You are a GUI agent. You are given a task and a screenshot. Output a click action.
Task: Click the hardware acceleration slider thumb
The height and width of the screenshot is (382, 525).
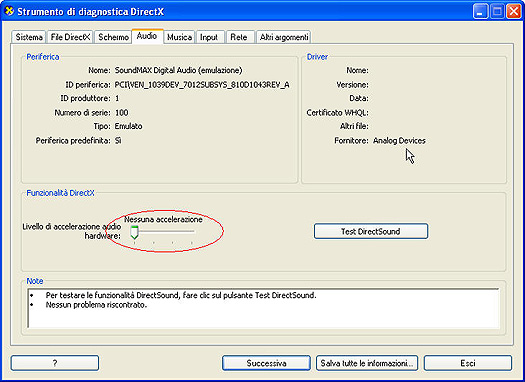[134, 232]
